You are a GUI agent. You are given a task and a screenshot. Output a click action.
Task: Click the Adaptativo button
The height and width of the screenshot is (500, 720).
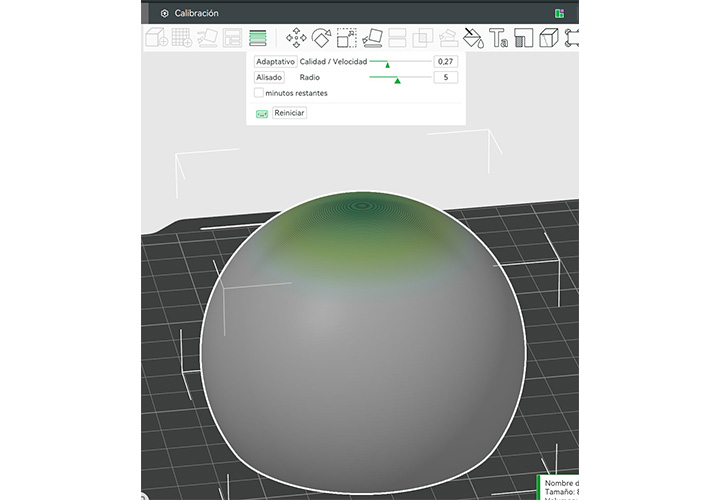276,62
